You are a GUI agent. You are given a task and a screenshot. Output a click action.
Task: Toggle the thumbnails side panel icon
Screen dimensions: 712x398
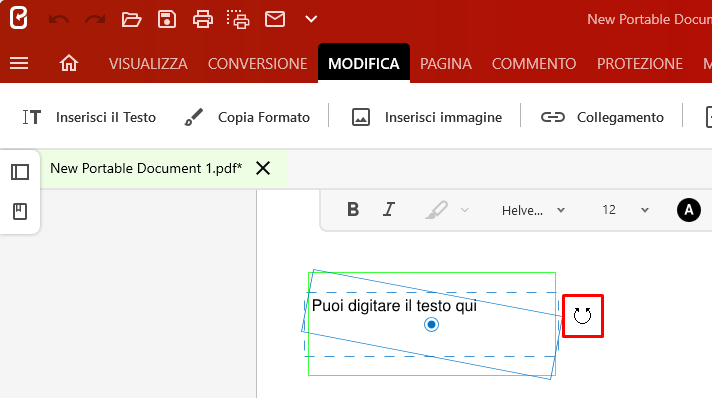(20, 172)
